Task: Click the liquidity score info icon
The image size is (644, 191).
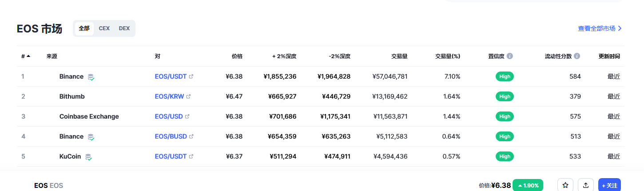Action: (x=577, y=56)
